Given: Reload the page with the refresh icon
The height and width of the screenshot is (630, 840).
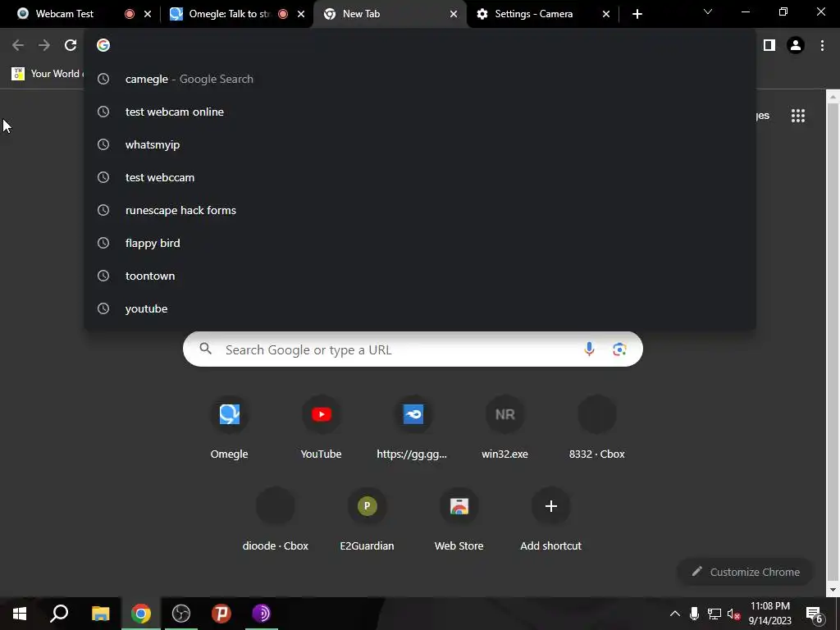Looking at the screenshot, I should click(71, 46).
